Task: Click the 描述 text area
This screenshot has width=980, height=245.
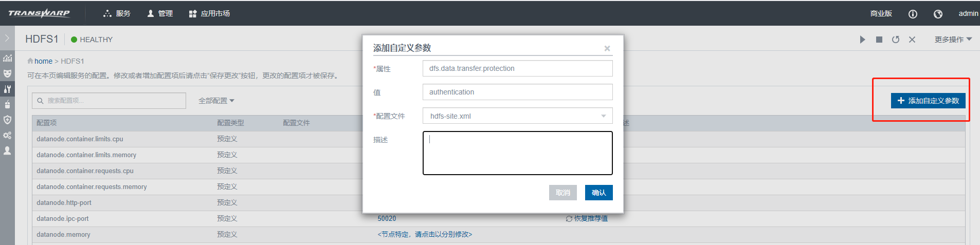Action: pos(518,153)
